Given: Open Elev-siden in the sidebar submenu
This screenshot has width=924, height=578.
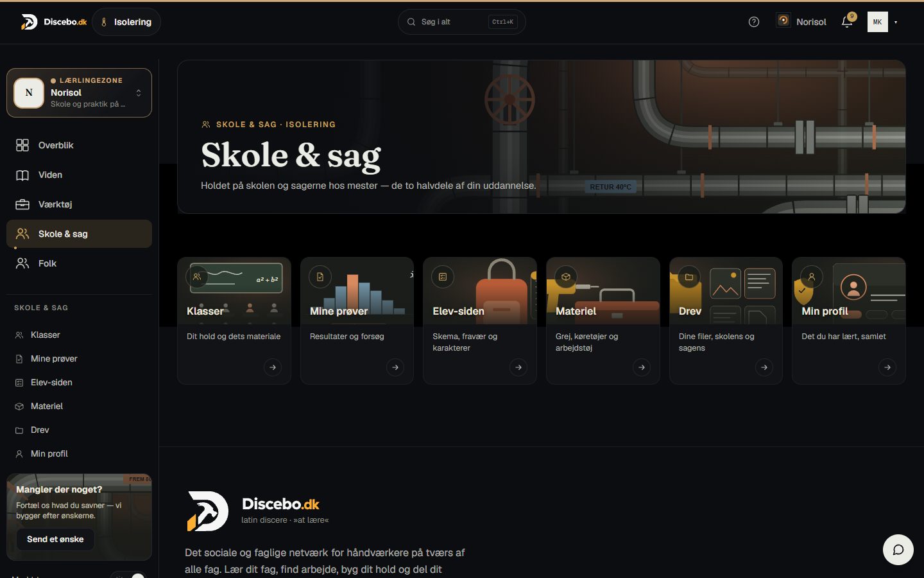Looking at the screenshot, I should [x=79, y=383].
